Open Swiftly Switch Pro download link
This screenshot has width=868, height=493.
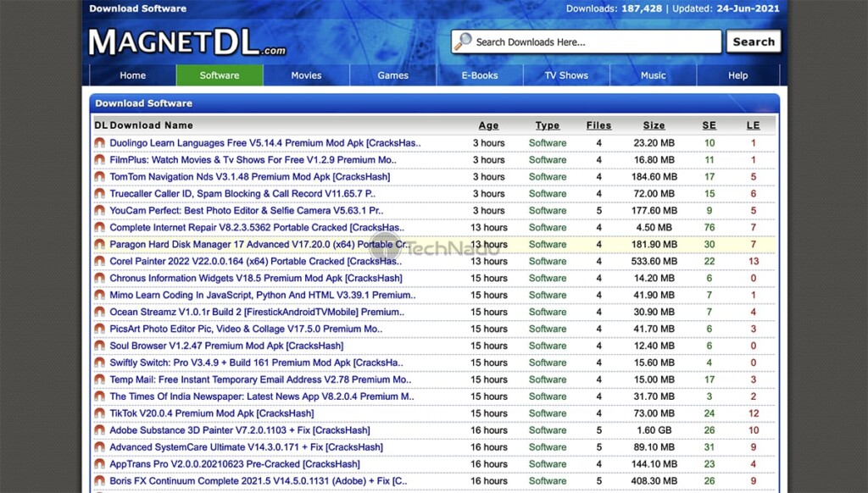click(256, 363)
